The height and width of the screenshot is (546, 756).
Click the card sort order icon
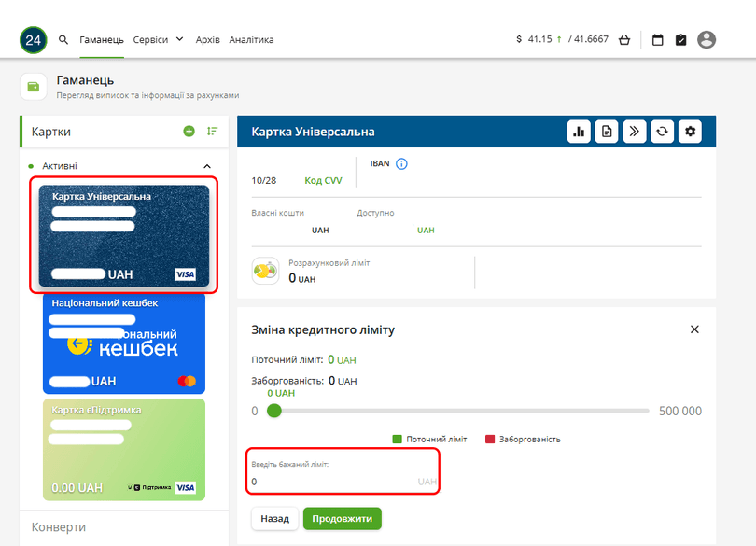212,132
